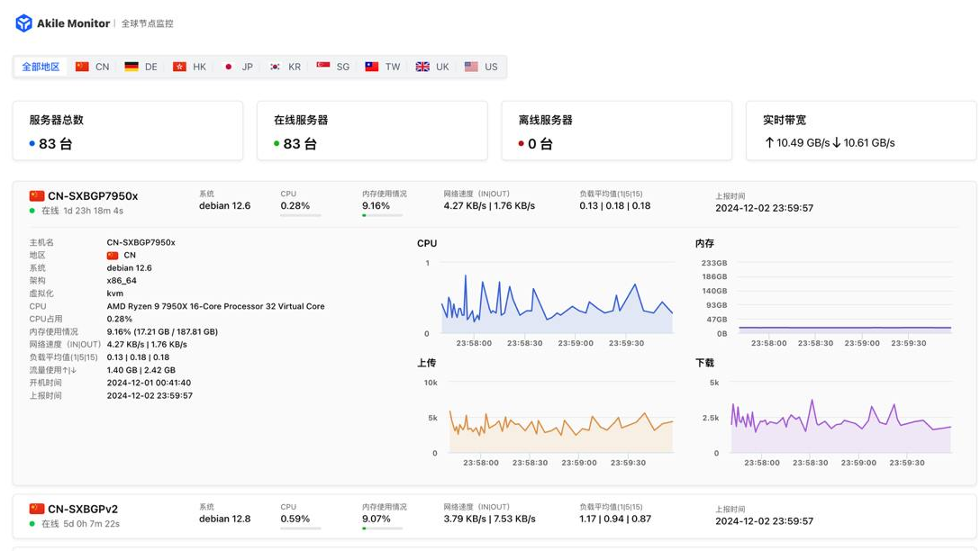Click the download arrow in 实时带宽 card
This screenshot has width=980, height=551.
[x=836, y=142]
